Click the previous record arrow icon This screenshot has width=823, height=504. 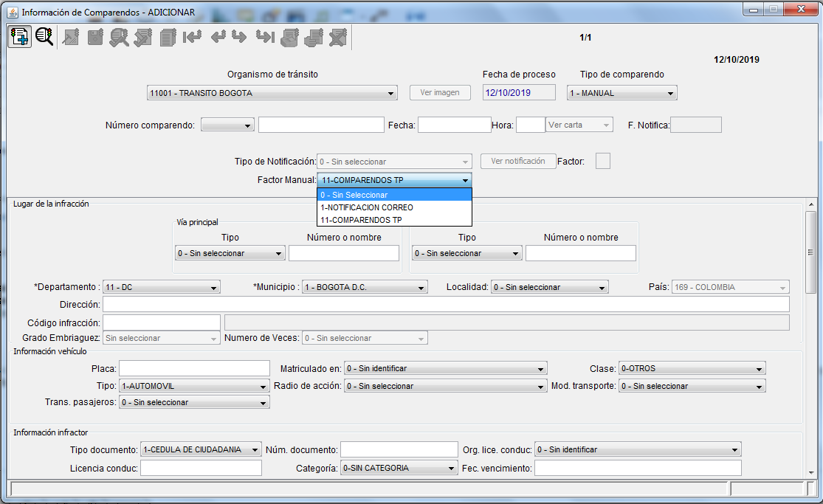click(218, 37)
